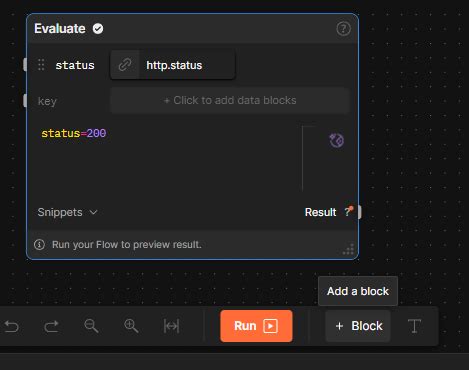469x370 pixels.
Task: Click the Result output port connector
Action: point(359,212)
